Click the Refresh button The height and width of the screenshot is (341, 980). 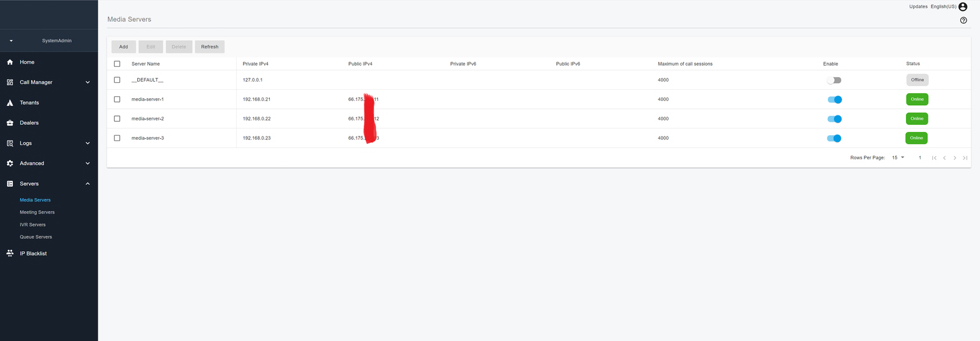(x=209, y=47)
